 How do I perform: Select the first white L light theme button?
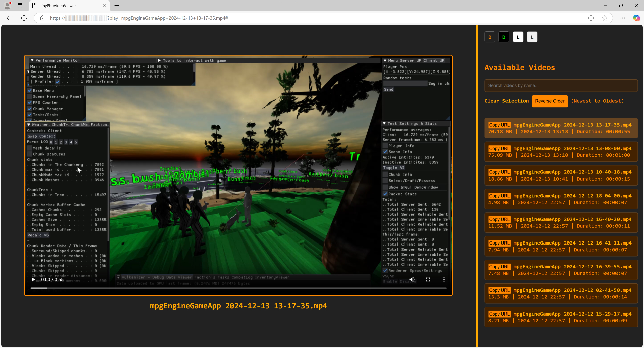point(518,37)
